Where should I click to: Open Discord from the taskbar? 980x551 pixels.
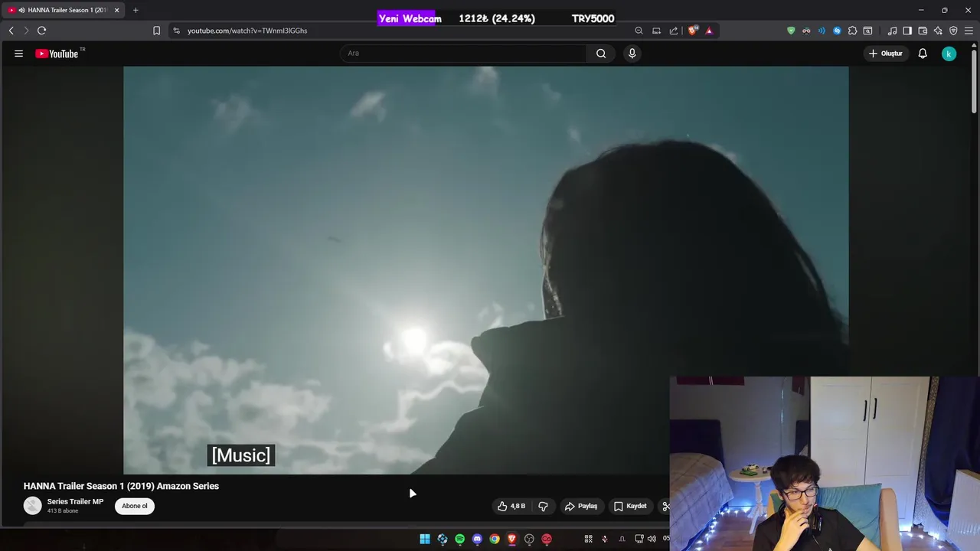point(477,539)
